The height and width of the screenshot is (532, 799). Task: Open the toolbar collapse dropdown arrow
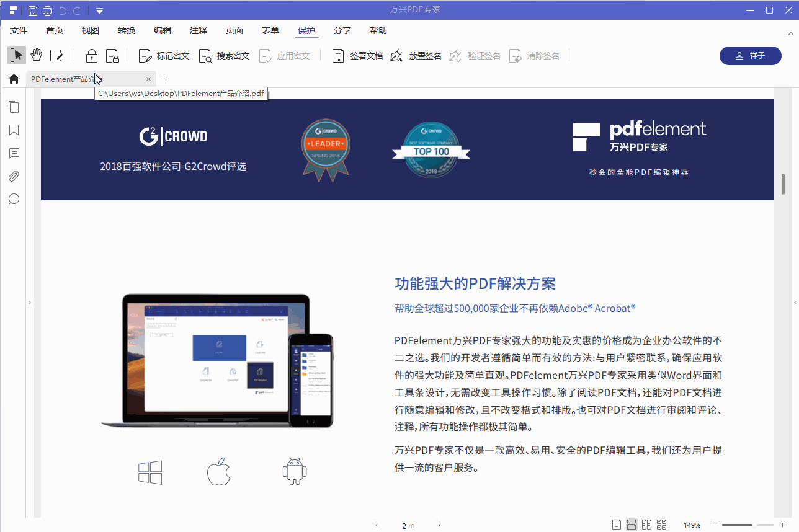tap(99, 10)
